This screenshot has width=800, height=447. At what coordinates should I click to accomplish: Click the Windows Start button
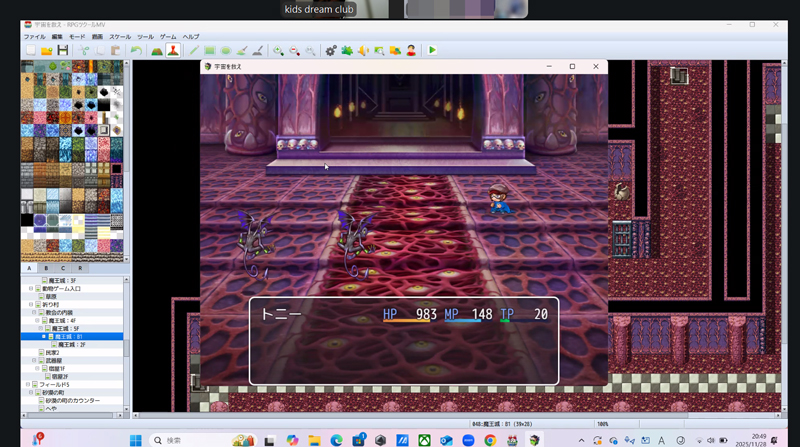pos(136,440)
